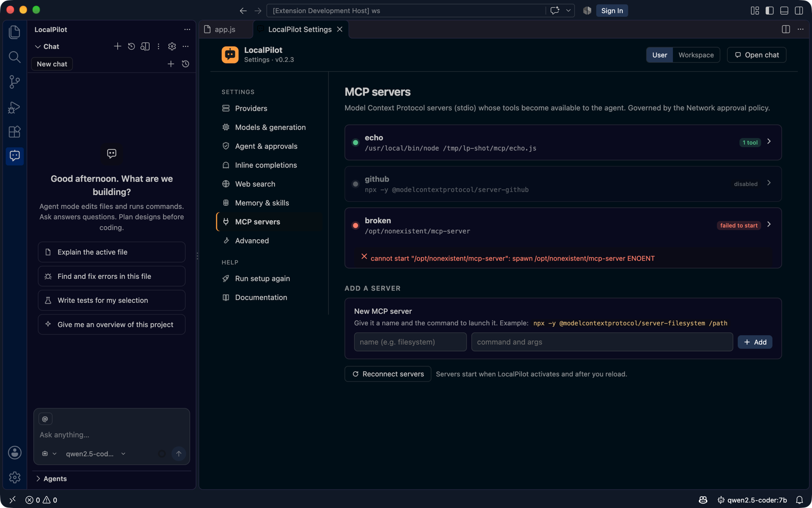Toggle the bottom panel layout icon
Viewport: 812px width, 508px height.
coord(784,11)
